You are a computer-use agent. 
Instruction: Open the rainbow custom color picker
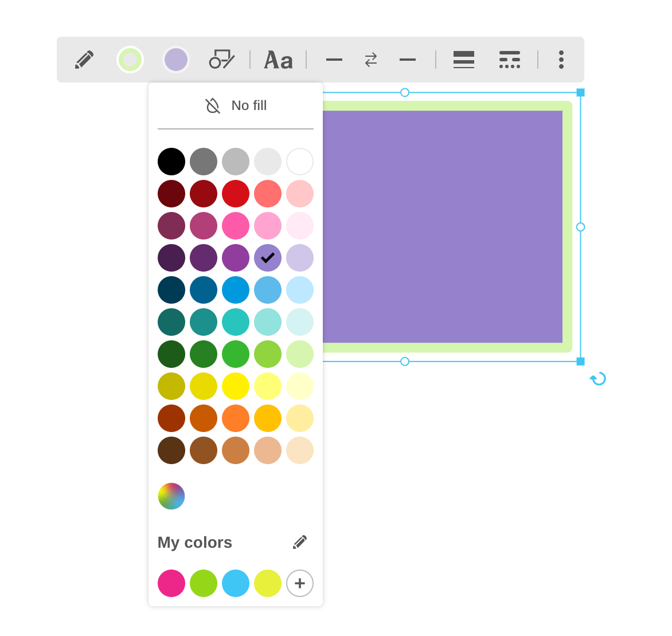click(x=171, y=496)
